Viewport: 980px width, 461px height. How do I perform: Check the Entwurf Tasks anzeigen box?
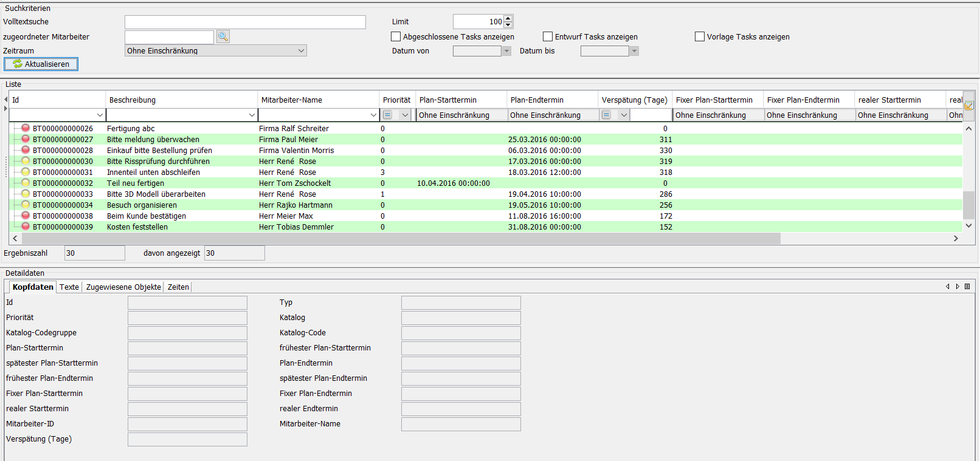548,36
